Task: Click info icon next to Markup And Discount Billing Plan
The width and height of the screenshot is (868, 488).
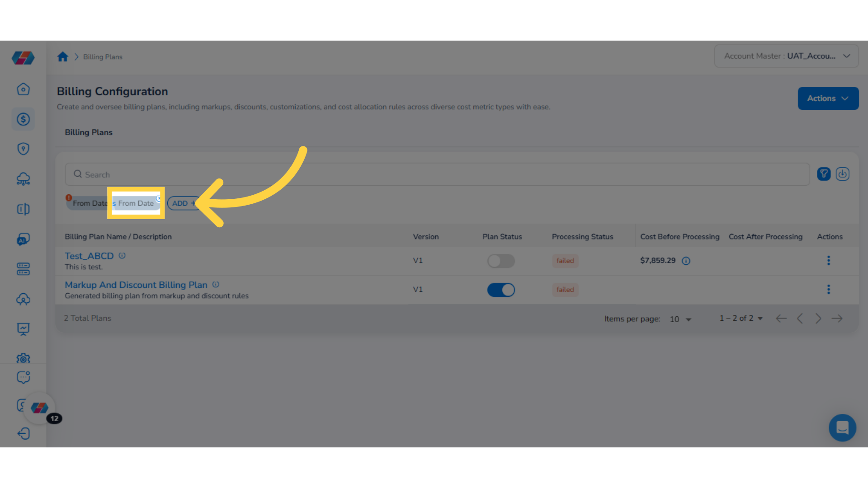Action: [216, 285]
